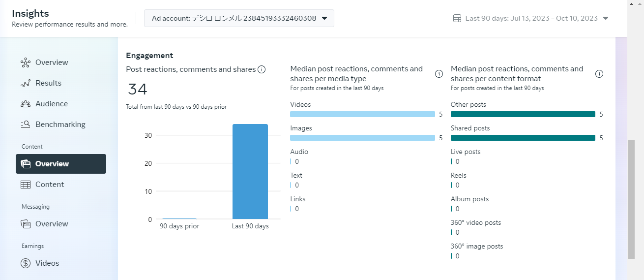The width and height of the screenshot is (644, 280).
Task: Click the Messaging Overview icon
Action: coord(26,224)
